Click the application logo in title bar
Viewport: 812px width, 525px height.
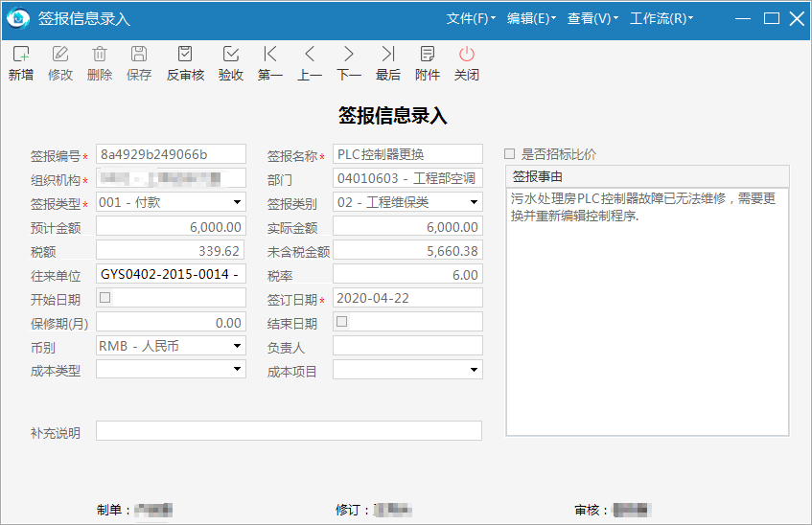pyautogui.click(x=18, y=18)
